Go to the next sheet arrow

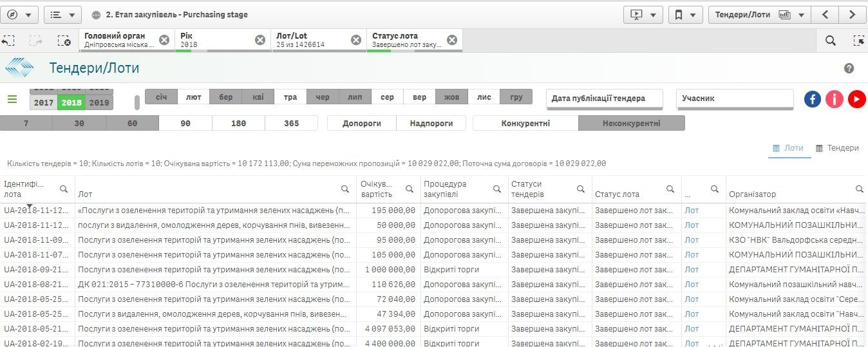click(852, 14)
